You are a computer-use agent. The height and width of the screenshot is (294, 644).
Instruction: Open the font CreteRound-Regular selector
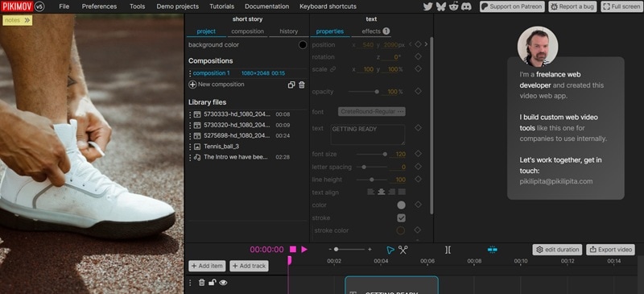click(372, 111)
